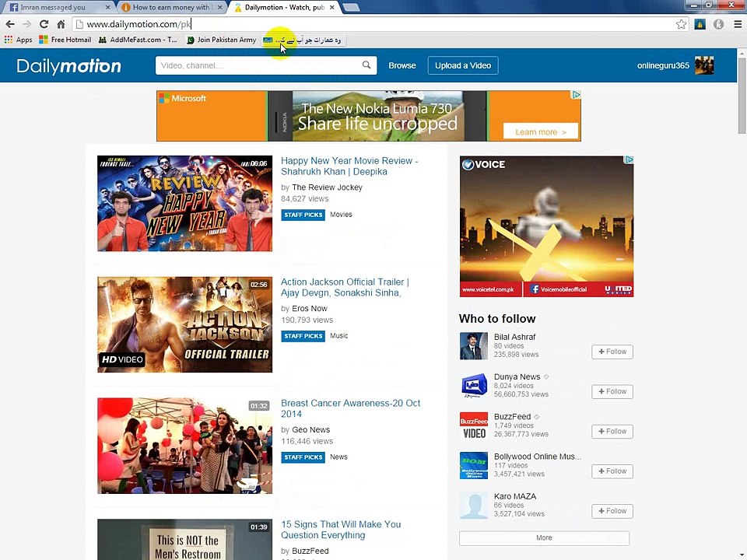Close the How to earn money tab

pyautogui.click(x=219, y=7)
